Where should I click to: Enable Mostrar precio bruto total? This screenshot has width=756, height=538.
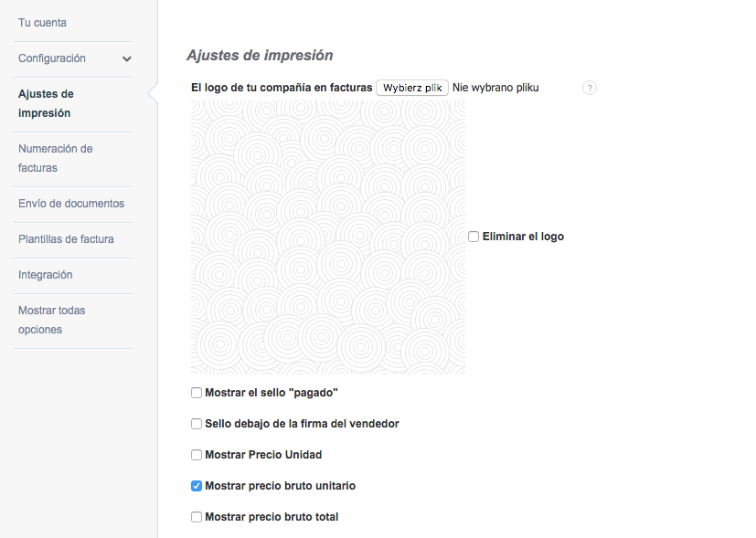196,516
